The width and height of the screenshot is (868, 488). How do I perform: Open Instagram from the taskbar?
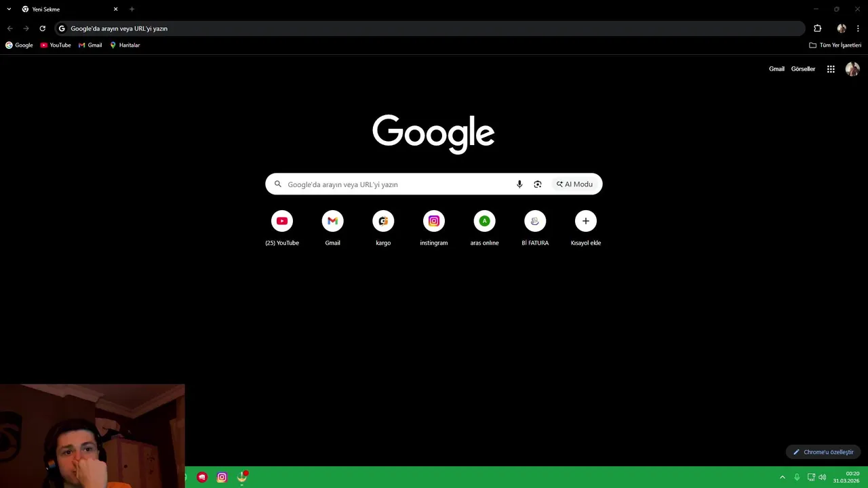pyautogui.click(x=222, y=477)
